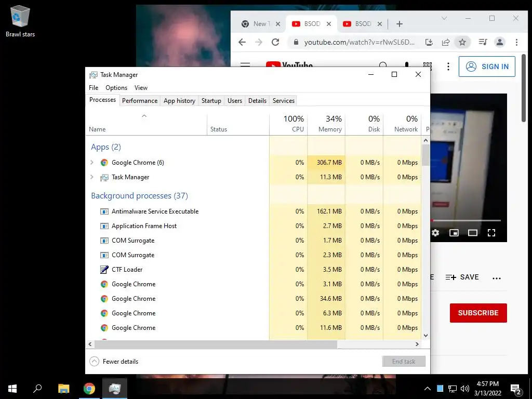
Task: Click Task Manager scrollbar down arrow
Action: (x=426, y=336)
